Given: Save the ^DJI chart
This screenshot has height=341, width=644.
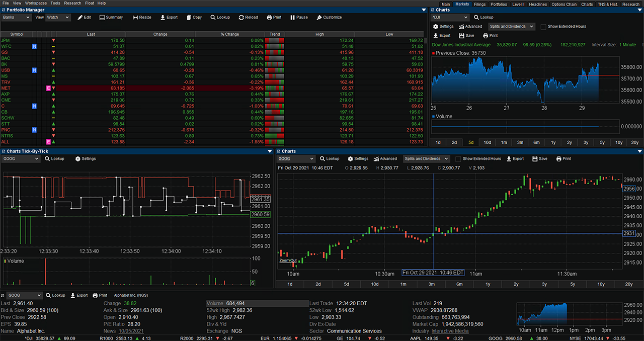Looking at the screenshot, I should click(x=466, y=35).
